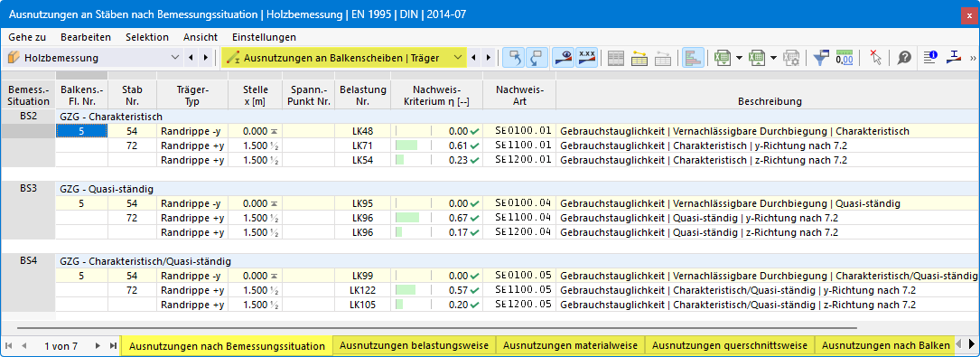Click the LK105 load cell
The width and height of the screenshot is (980, 357).
pos(362,305)
